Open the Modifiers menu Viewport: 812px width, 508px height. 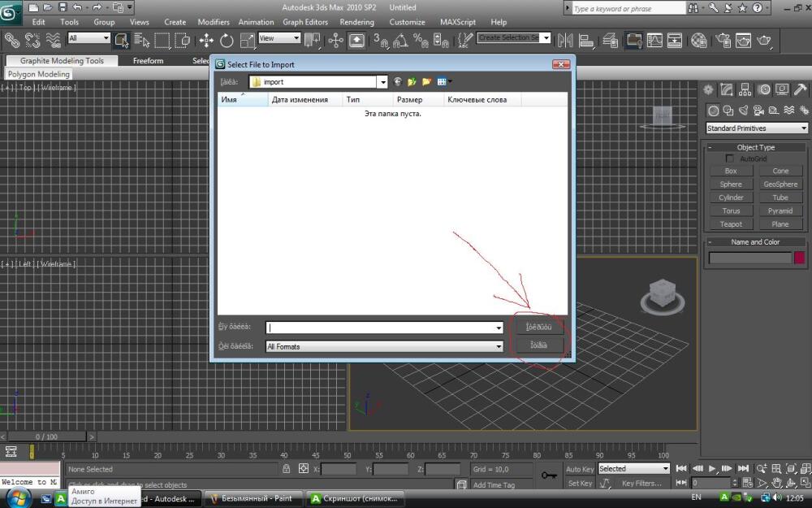(x=214, y=22)
